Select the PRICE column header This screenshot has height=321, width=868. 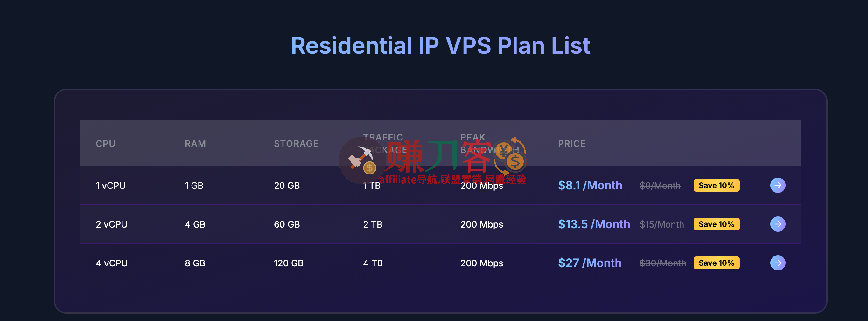(571, 143)
